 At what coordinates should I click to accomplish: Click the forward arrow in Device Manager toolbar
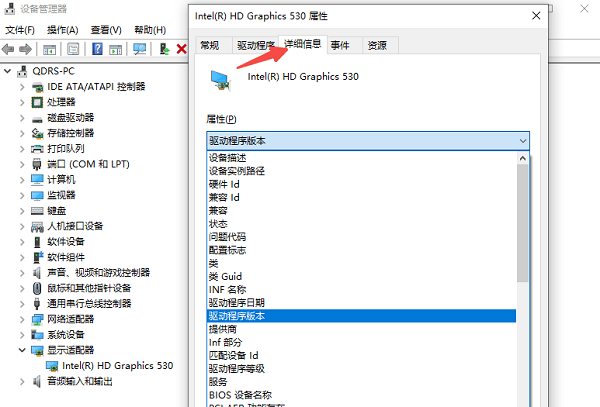(25, 49)
